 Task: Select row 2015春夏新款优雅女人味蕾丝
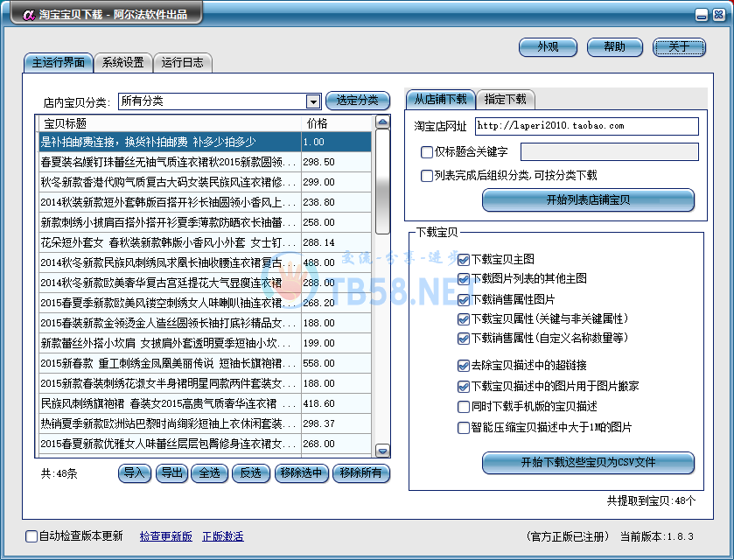205,444
